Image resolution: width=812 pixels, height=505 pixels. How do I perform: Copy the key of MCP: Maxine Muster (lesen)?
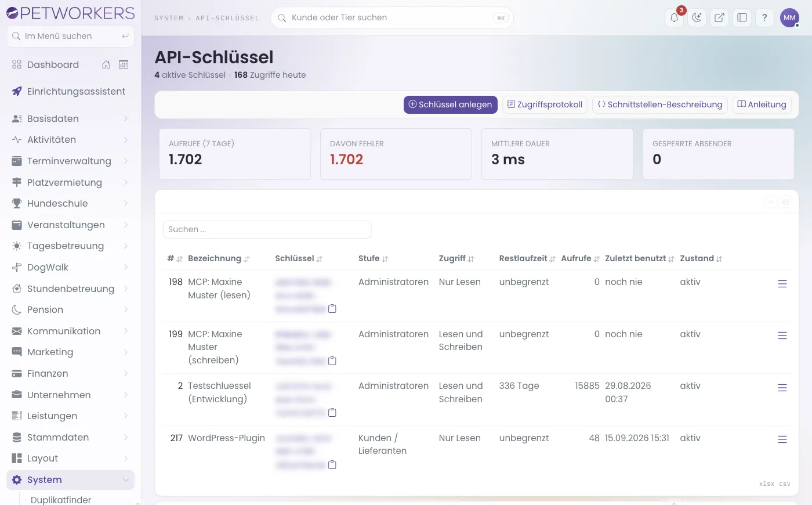tap(332, 309)
